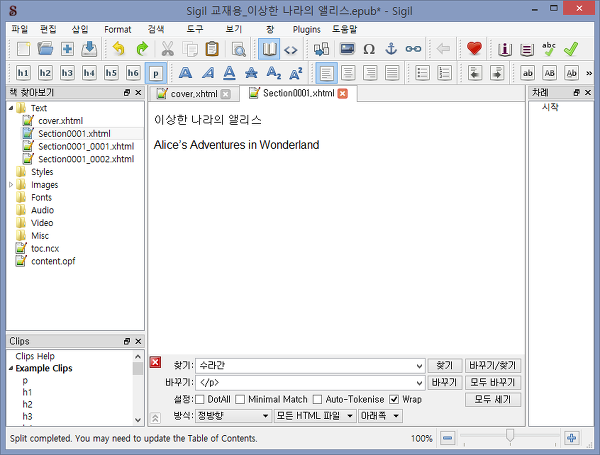This screenshot has height=455, width=600.
Task: Open the search mode 정방향 dropdown
Action: 233,416
